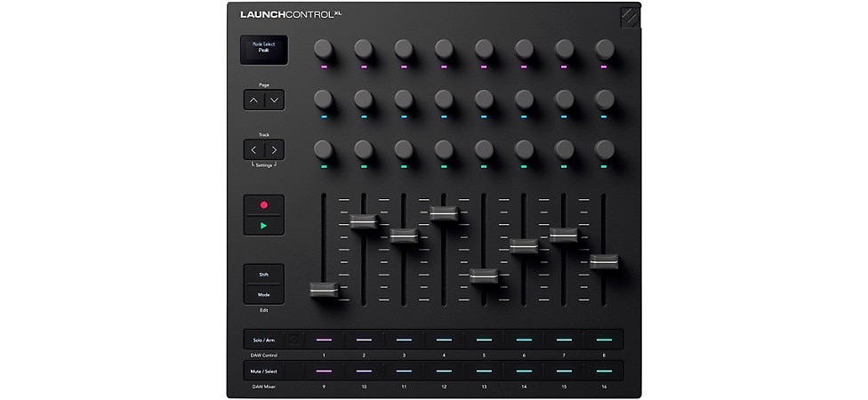This screenshot has height=400, width=868.
Task: Click the fourth knob in the green-lit bottom row
Action: tap(444, 149)
